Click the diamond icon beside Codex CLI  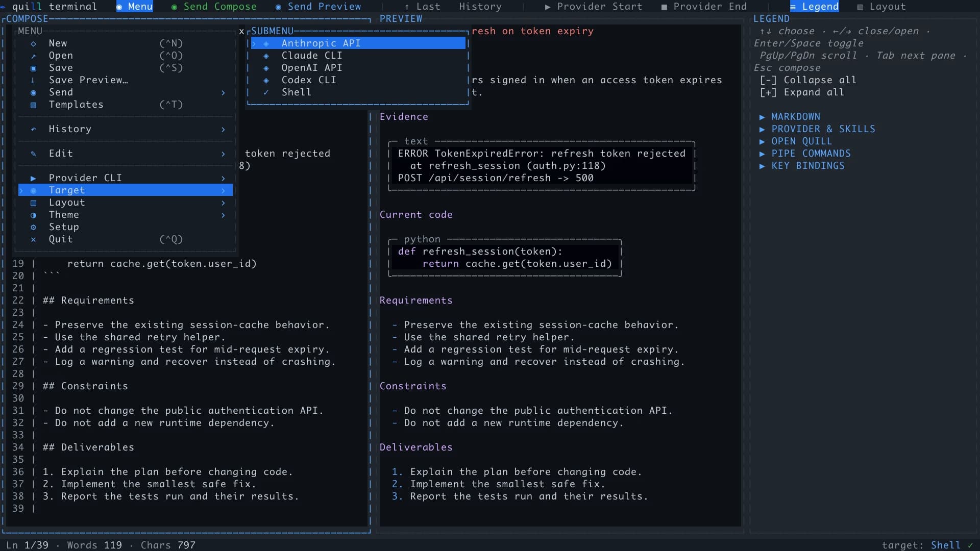[x=266, y=80]
